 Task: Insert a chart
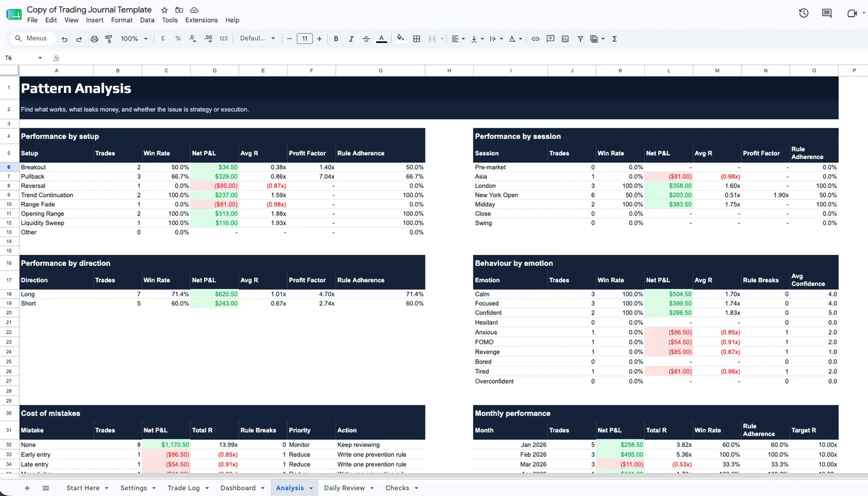tap(565, 39)
